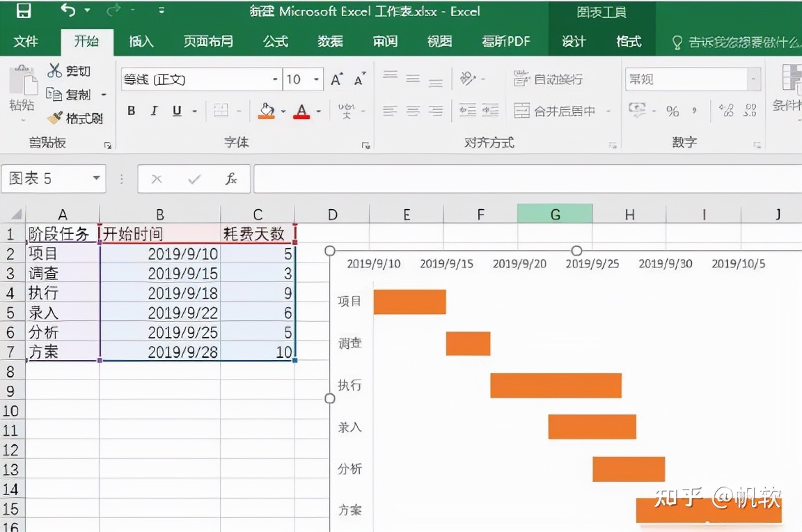Switch to the 插入 ribbon tab
The image size is (802, 532).
pyautogui.click(x=141, y=41)
